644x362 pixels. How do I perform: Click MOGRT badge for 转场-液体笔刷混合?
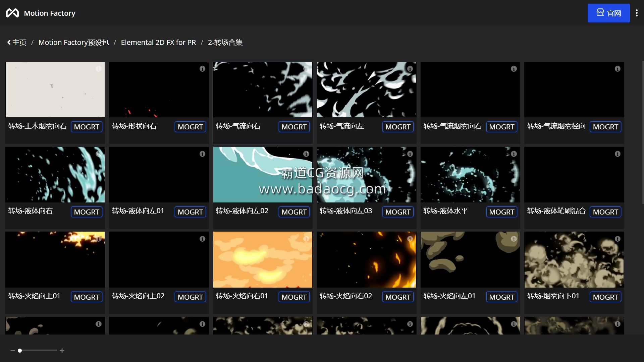pyautogui.click(x=605, y=212)
